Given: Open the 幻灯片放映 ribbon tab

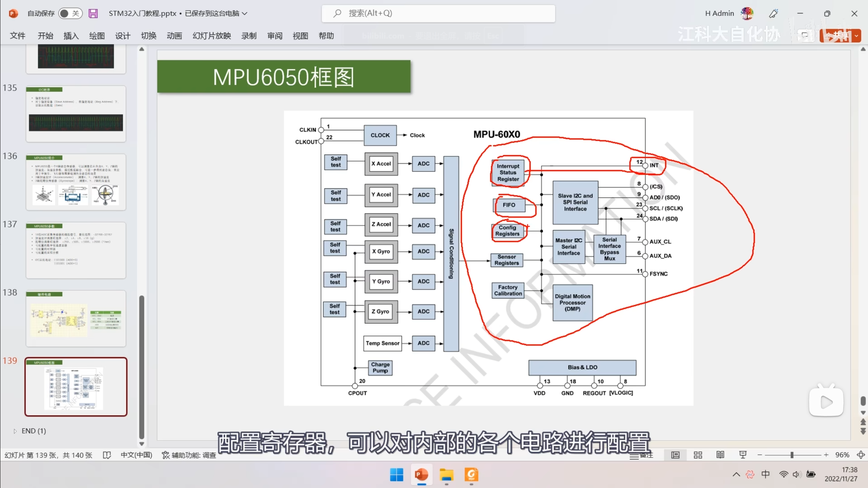Looking at the screenshot, I should (212, 36).
